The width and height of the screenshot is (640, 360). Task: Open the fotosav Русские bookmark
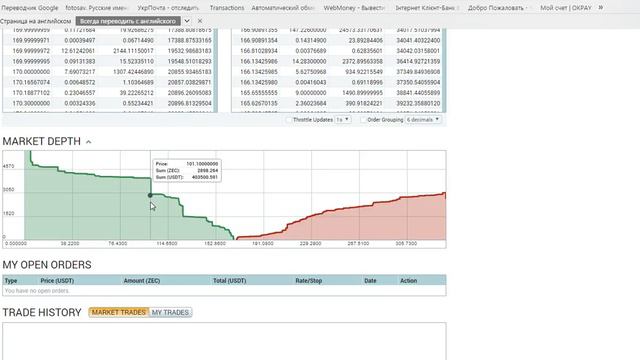pyautogui.click(x=97, y=8)
